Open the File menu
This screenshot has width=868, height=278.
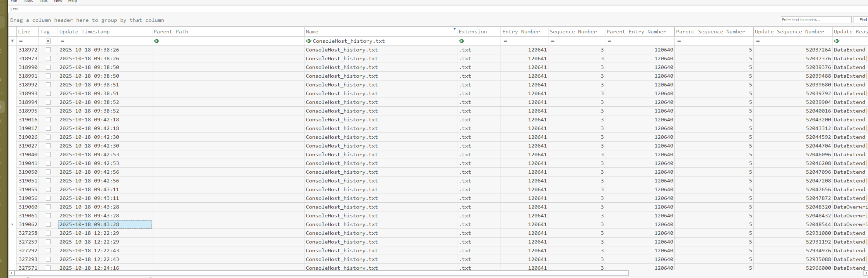[x=14, y=1]
